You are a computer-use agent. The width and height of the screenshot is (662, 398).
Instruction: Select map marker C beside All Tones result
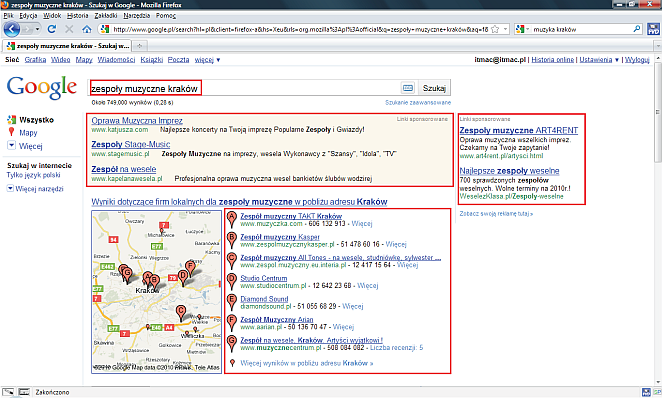231,261
